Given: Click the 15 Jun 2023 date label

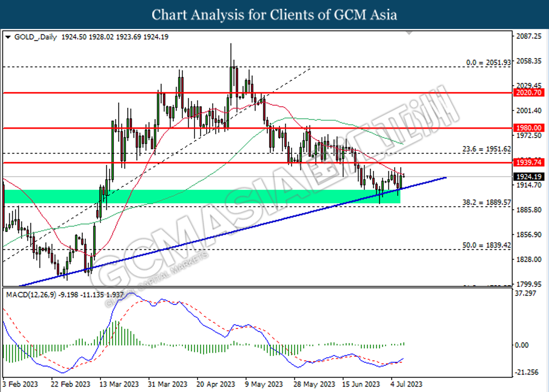Looking at the screenshot, I should (361, 384).
